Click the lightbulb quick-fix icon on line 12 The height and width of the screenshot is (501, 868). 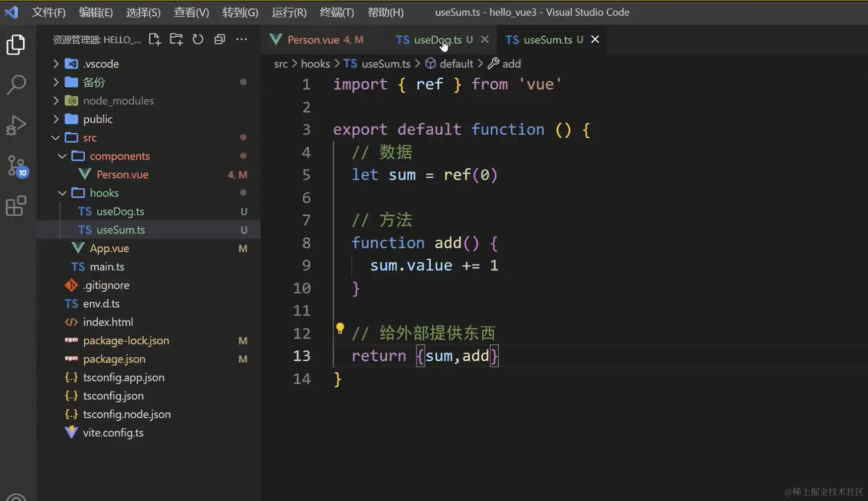point(340,328)
